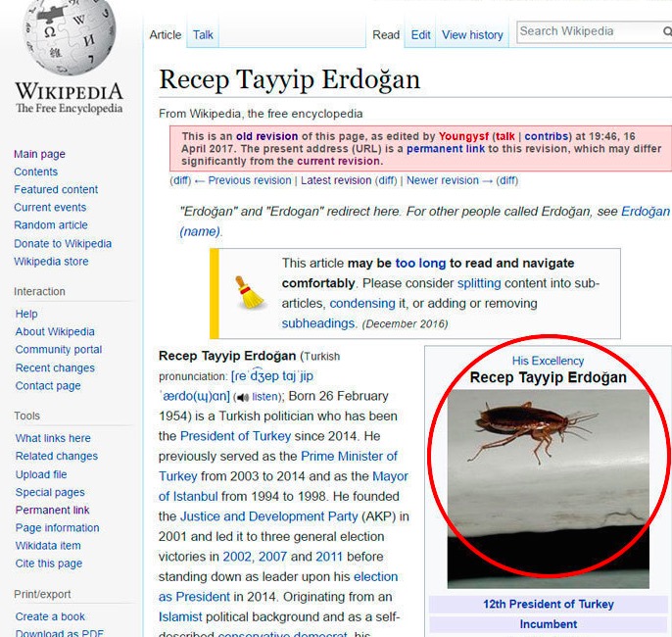Open Help link in Interaction section
Screen dimensions: 672x637
(x=26, y=314)
